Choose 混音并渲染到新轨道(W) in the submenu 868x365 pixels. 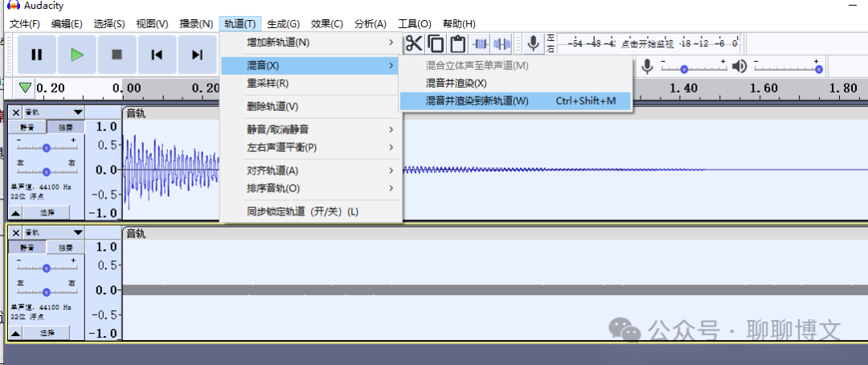515,101
